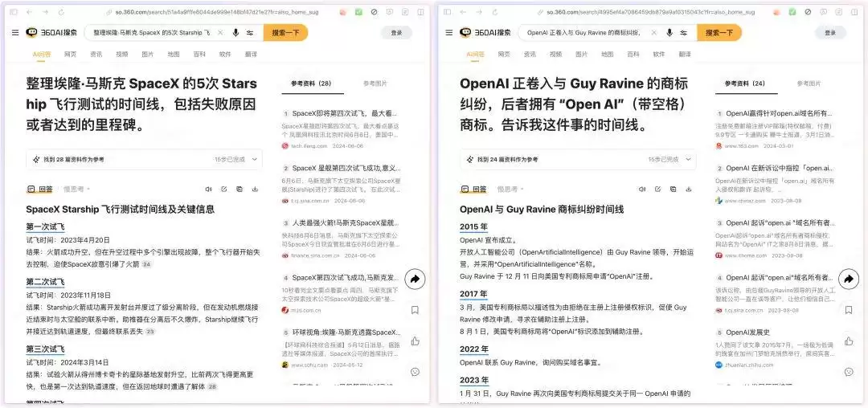
Task: Like the OpenAI answer
Action: [849, 341]
